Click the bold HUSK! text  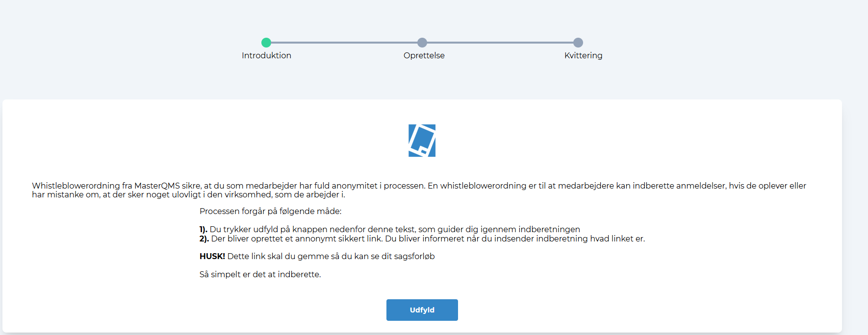point(212,257)
